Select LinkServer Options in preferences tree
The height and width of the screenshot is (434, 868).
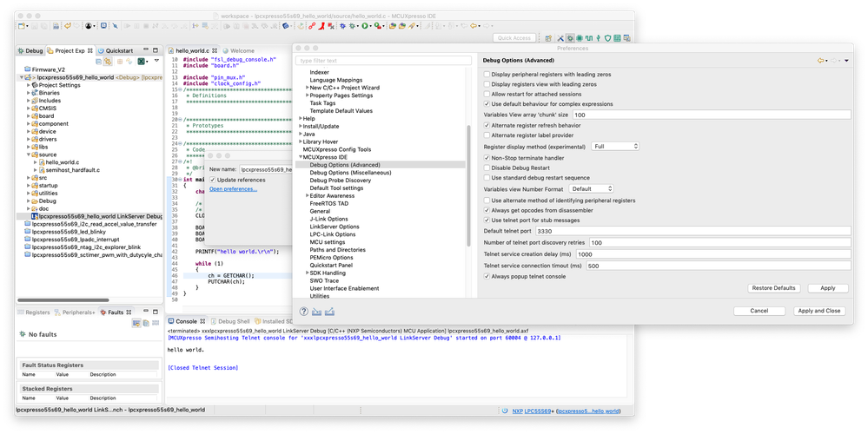(x=335, y=227)
